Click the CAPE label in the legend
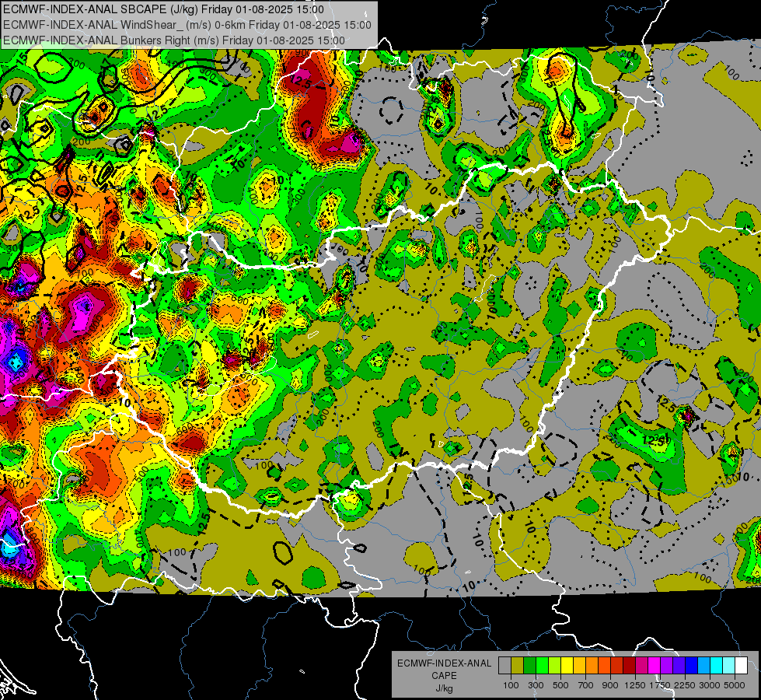This screenshot has width=761, height=700. (444, 676)
